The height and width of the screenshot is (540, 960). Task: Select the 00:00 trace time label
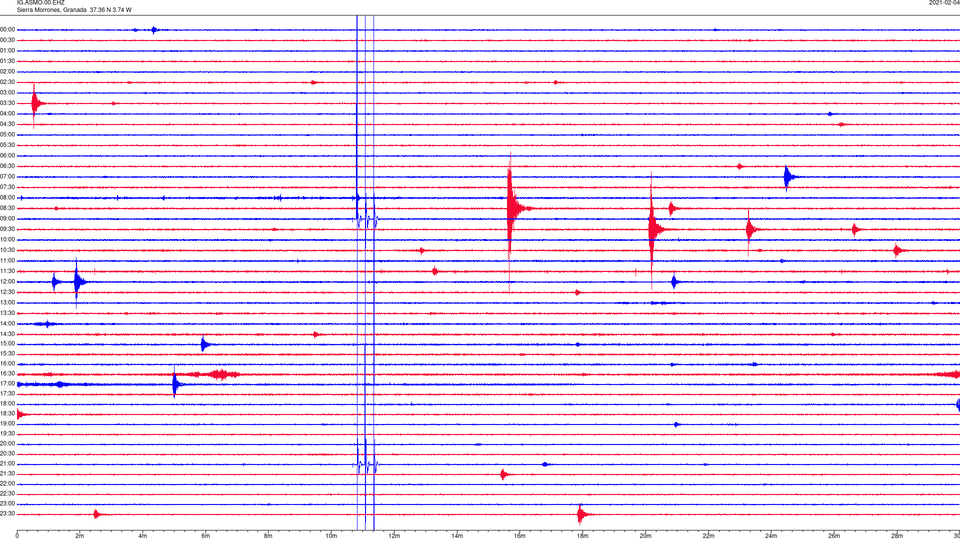click(7, 29)
